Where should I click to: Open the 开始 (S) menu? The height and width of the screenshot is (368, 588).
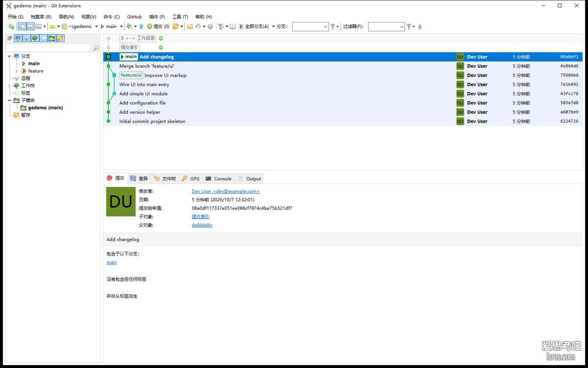click(15, 17)
